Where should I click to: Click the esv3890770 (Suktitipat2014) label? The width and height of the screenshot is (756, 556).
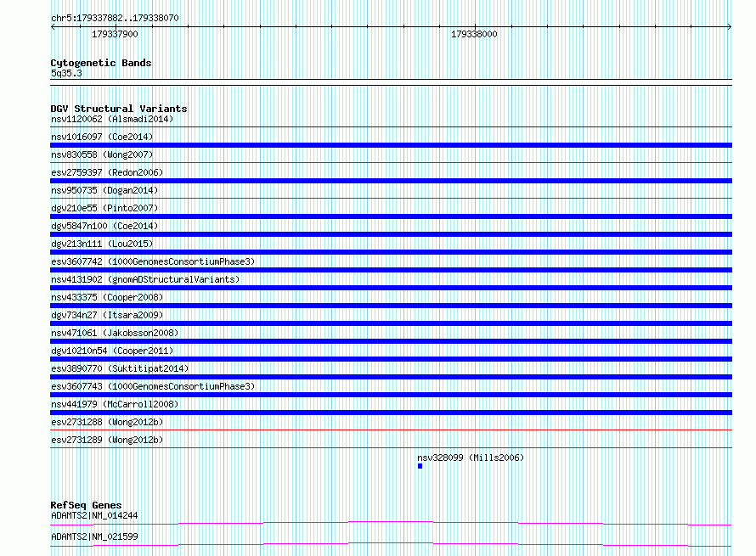120,368
